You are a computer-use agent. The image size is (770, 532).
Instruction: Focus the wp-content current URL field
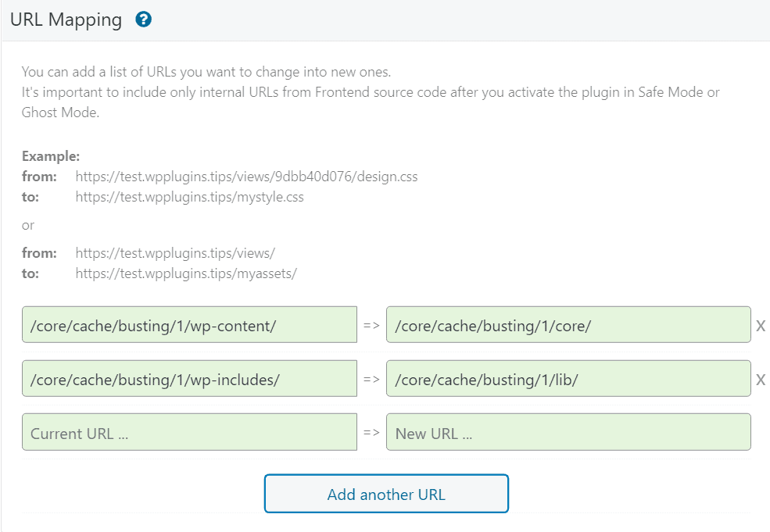tap(189, 325)
